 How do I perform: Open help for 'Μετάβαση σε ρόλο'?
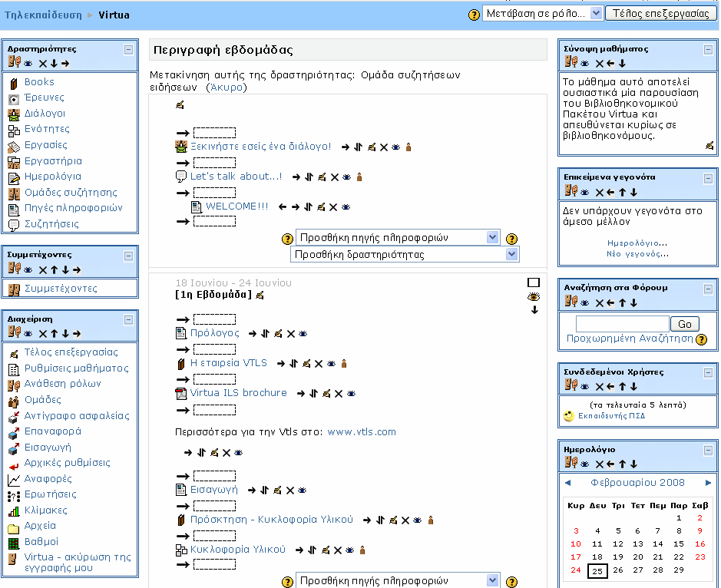point(474,15)
